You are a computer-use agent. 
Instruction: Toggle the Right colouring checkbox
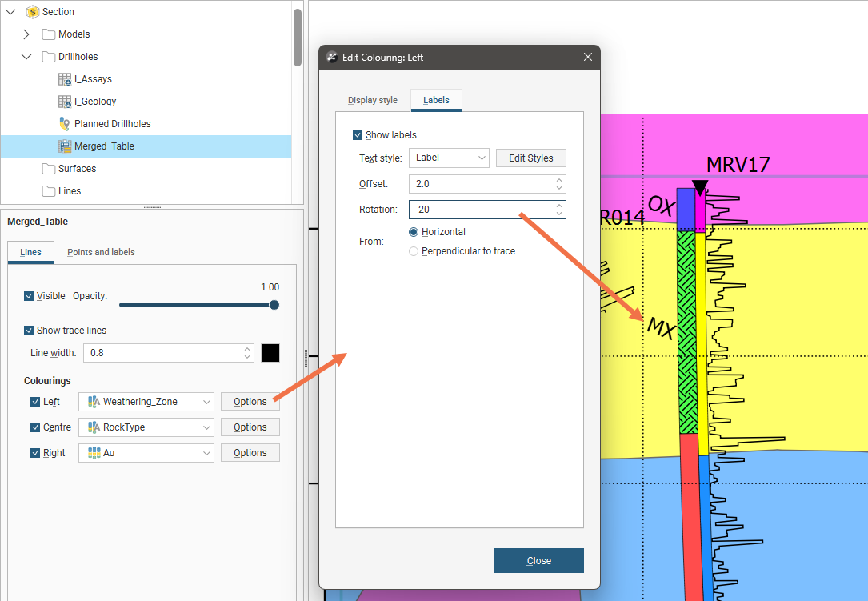click(x=35, y=453)
